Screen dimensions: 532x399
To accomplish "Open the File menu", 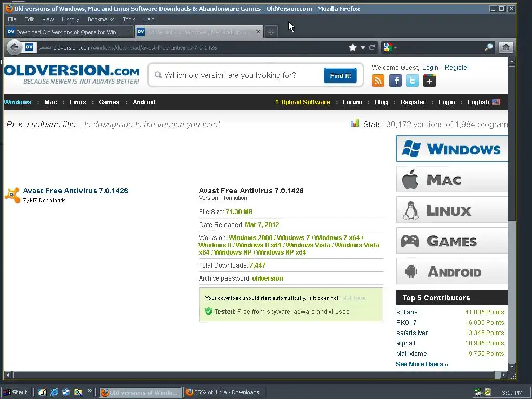I will click(12, 19).
